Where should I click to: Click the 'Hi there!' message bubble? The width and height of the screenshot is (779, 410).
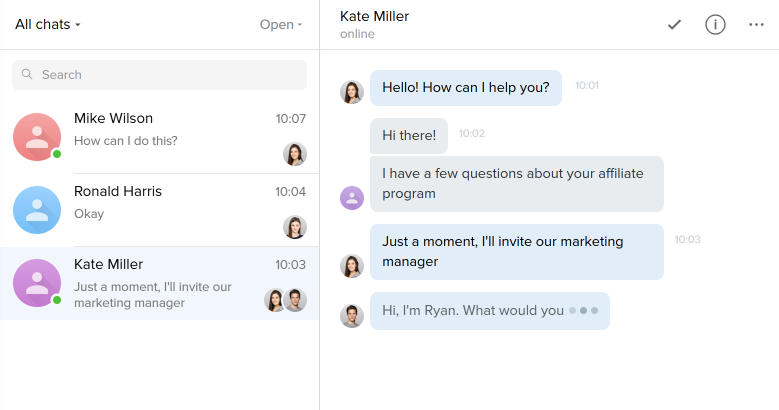click(408, 135)
